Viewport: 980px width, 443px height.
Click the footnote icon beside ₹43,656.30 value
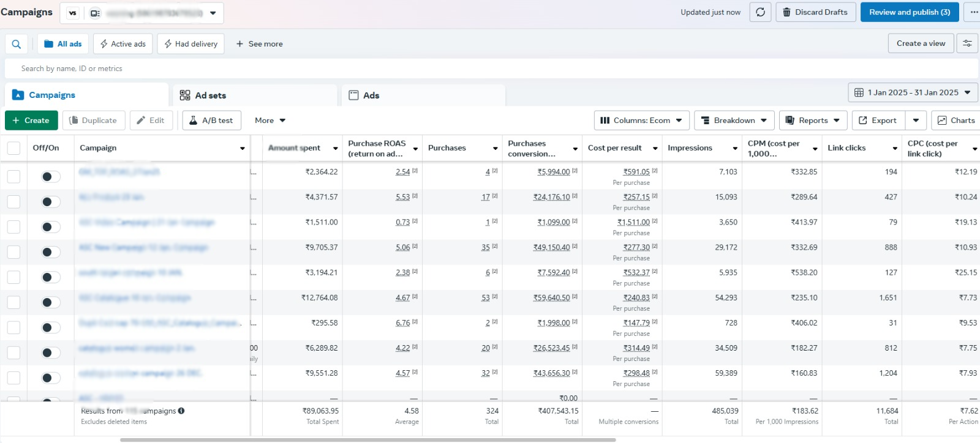click(575, 371)
